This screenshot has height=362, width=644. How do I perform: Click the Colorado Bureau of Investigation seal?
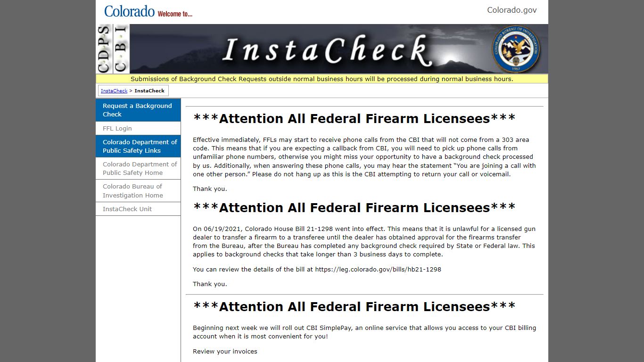pos(517,49)
